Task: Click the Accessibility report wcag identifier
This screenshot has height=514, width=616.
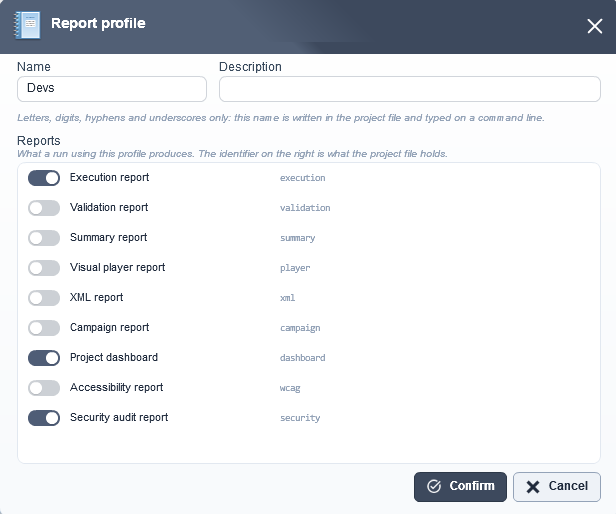Action: tap(290, 388)
